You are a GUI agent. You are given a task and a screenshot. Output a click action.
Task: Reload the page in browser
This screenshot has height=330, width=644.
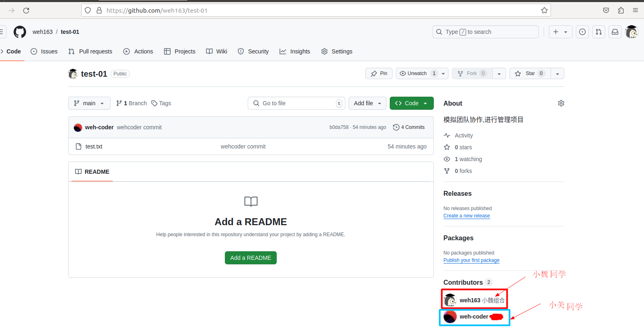26,11
